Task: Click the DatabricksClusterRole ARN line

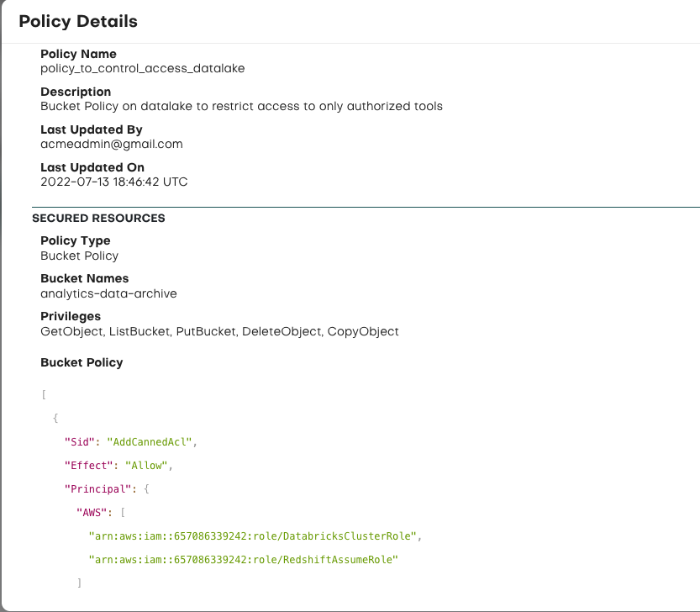Action: [x=252, y=535]
